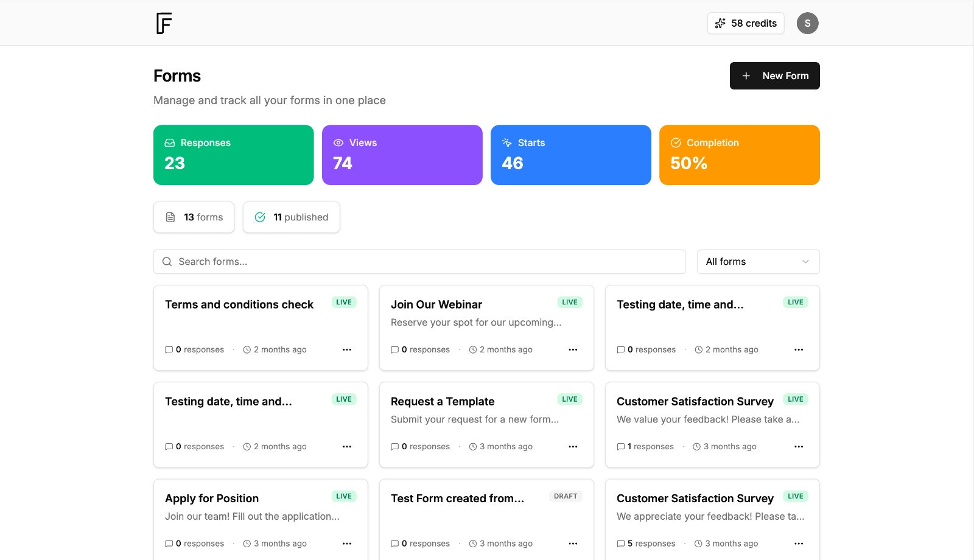Click chevron arrow in All forms dropdown
The image size is (974, 560).
click(x=805, y=262)
